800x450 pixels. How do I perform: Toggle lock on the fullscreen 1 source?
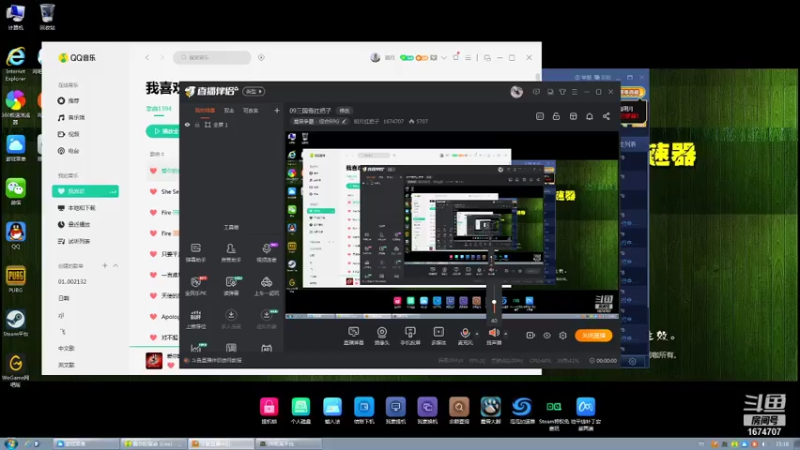coord(197,124)
